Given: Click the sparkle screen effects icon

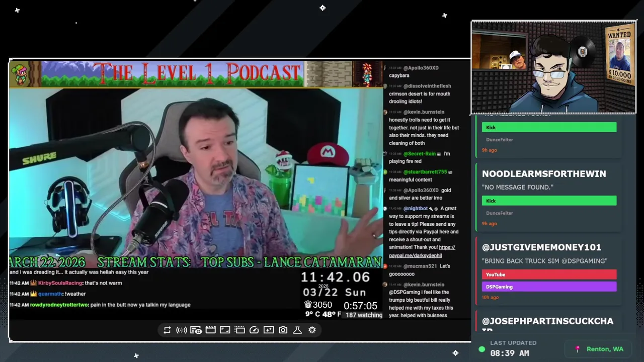Looking at the screenshot, I should 269,330.
